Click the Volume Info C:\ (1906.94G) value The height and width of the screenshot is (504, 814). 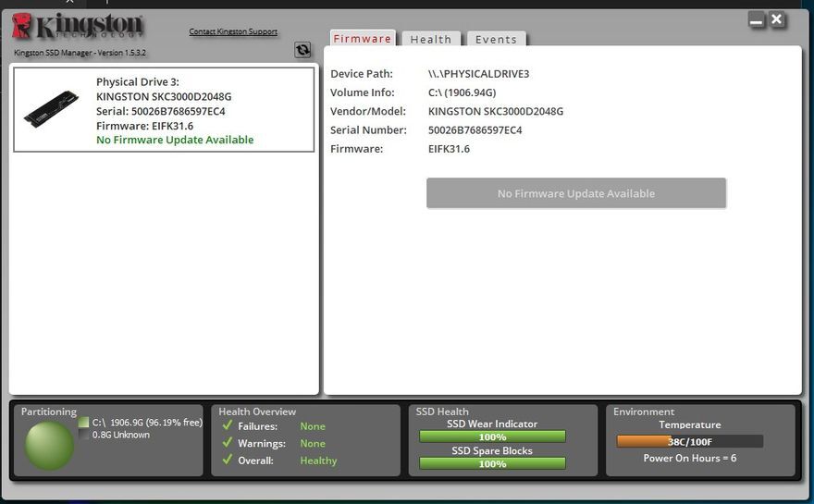462,92
